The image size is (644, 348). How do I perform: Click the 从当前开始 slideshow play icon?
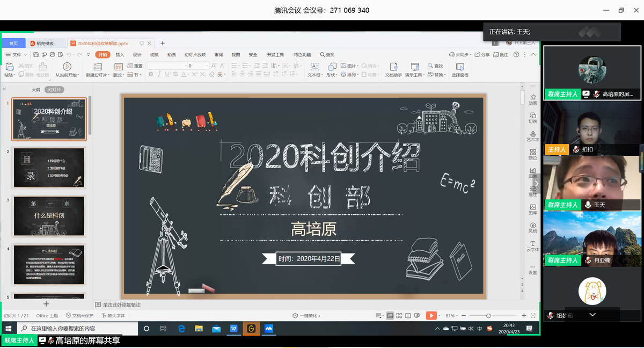(x=68, y=67)
